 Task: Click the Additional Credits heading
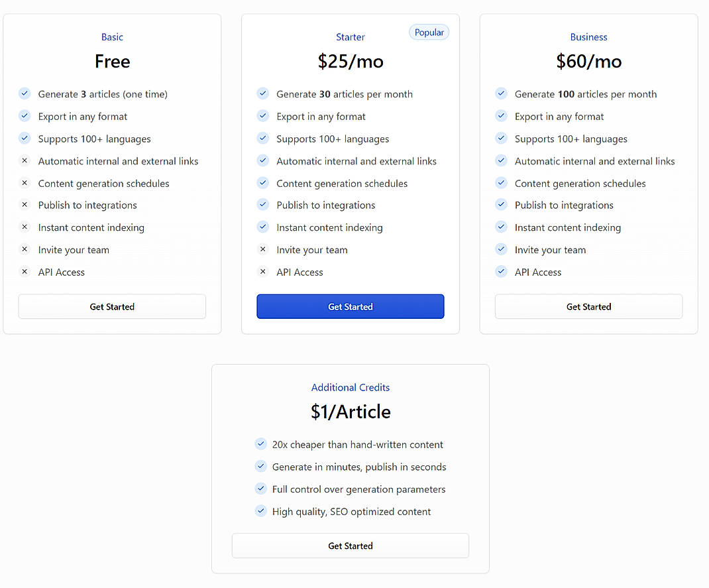click(351, 387)
